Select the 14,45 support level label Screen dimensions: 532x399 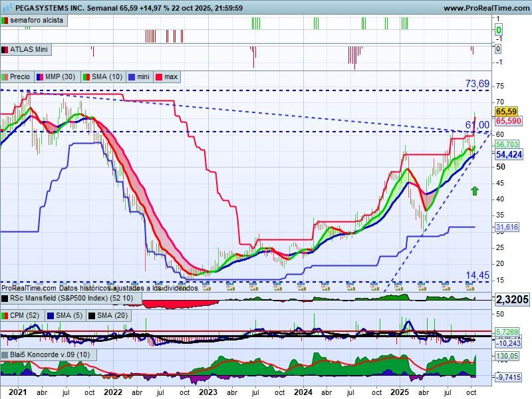coord(477,275)
